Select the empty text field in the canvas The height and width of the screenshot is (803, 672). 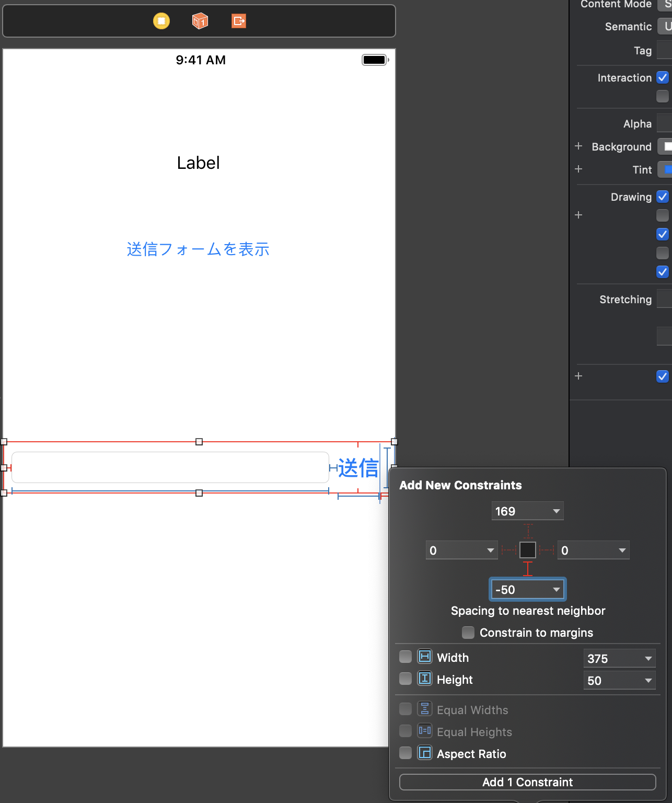point(170,466)
